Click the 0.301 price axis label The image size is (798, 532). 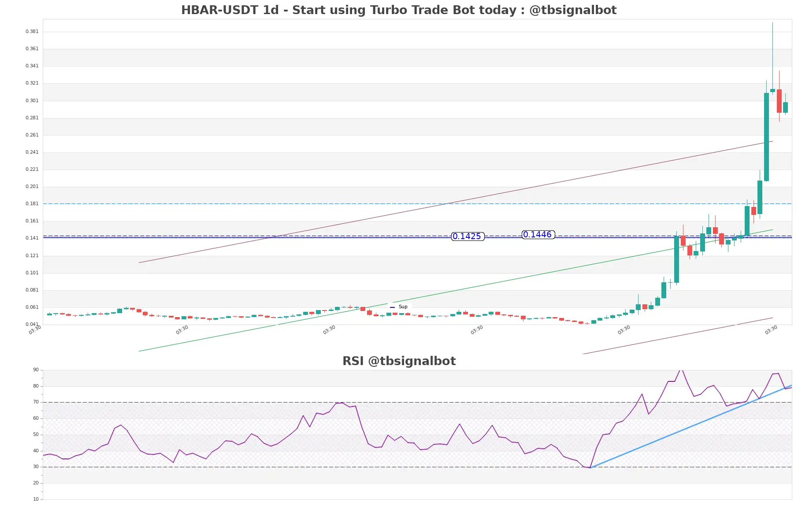pyautogui.click(x=32, y=100)
